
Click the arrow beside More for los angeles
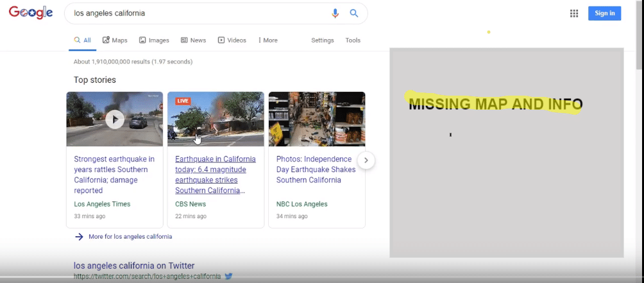pos(80,237)
